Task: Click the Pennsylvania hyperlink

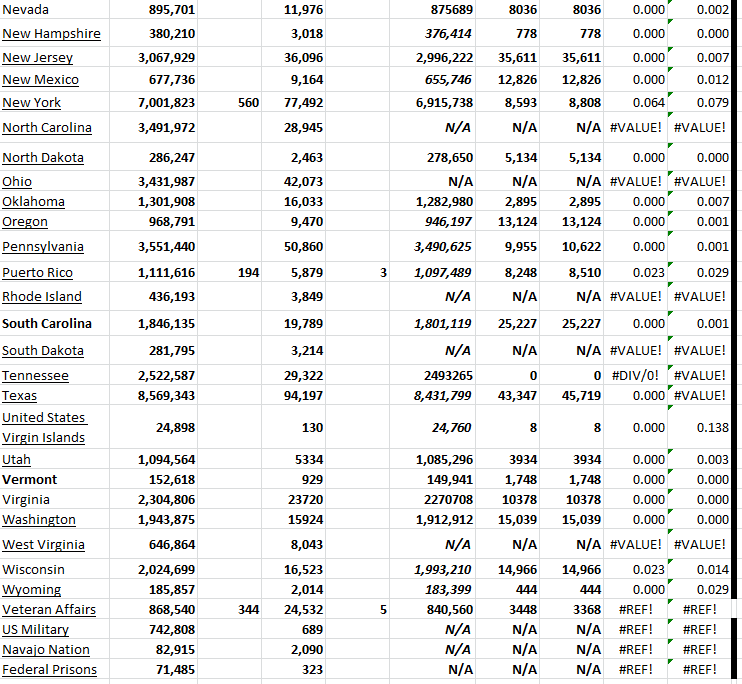Action: pos(43,247)
